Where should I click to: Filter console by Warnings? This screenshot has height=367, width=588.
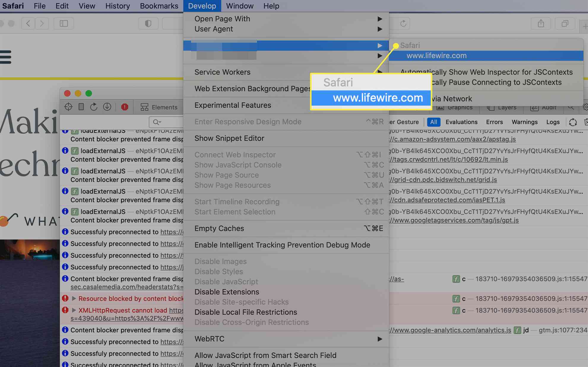click(x=524, y=122)
